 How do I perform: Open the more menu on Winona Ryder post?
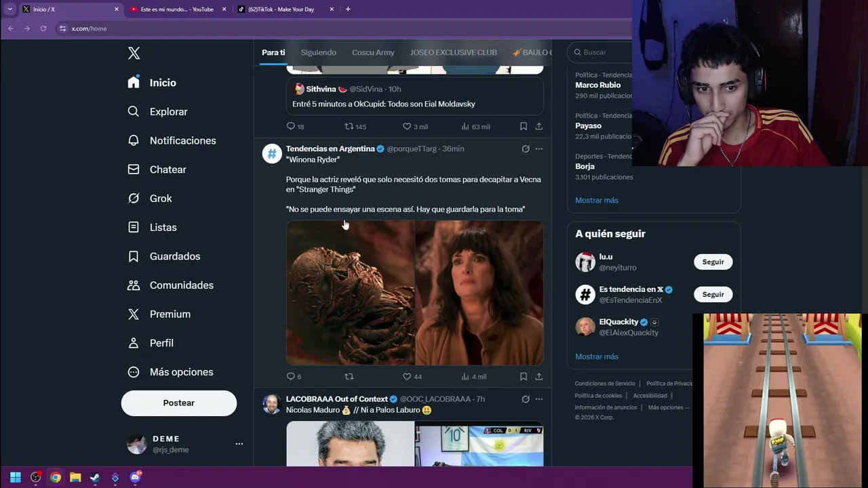tap(539, 149)
